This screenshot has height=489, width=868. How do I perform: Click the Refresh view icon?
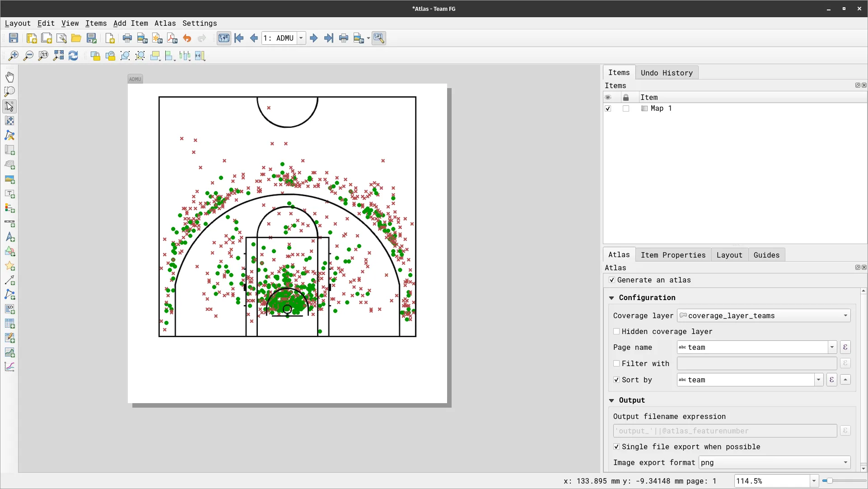[x=73, y=56]
